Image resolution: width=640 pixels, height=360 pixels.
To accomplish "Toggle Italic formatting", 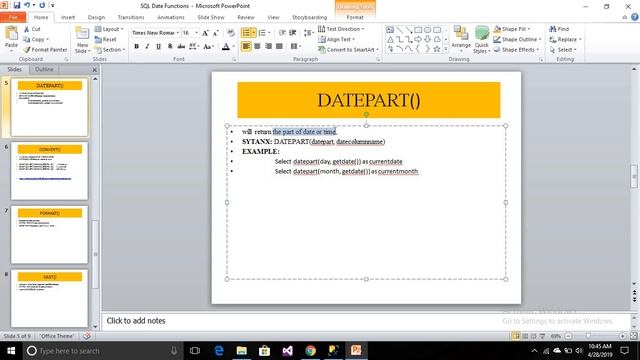I will coord(147,47).
